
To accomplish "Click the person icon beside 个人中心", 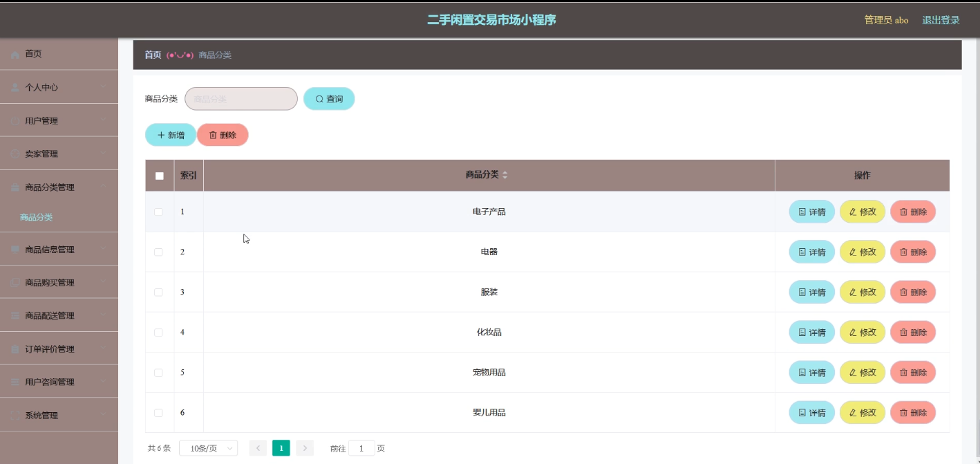I will (15, 87).
